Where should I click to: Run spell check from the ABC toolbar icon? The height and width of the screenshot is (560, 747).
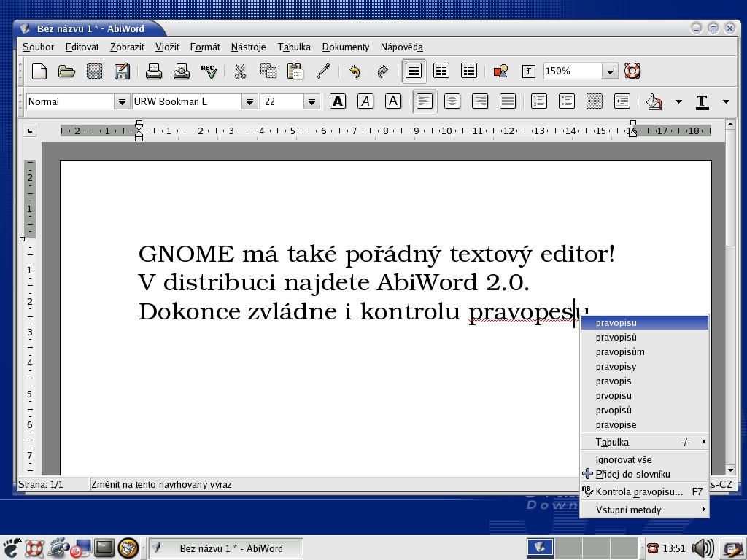209,71
